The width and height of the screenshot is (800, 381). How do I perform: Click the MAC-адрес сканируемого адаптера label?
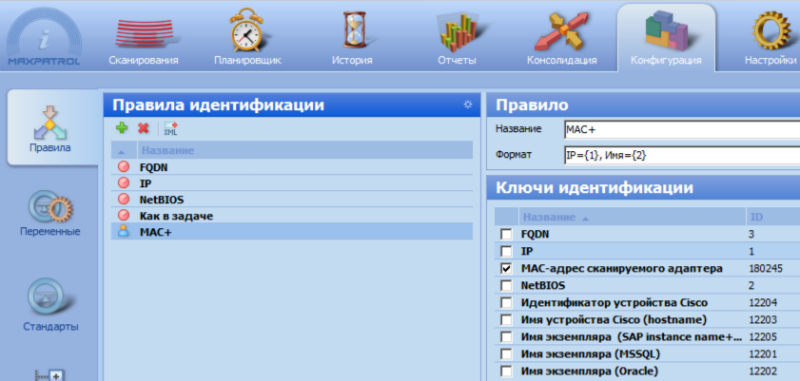621,268
